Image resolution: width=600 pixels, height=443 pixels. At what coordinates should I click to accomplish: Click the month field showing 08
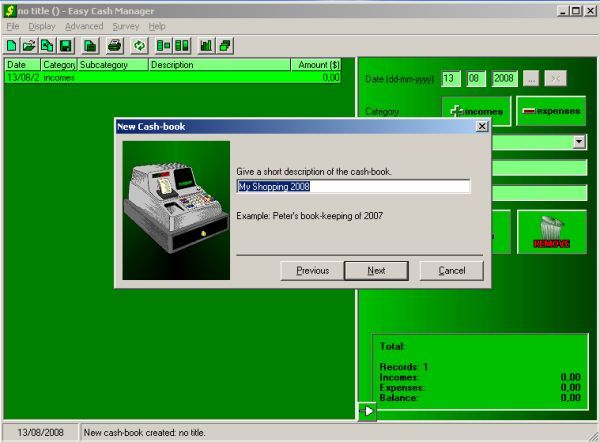pos(476,79)
